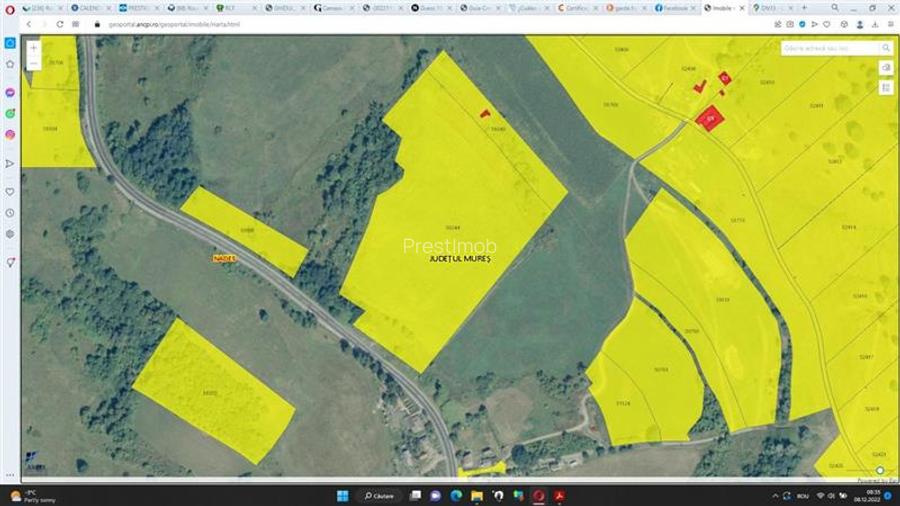
Task: Open the map layers list button
Action: [886, 87]
